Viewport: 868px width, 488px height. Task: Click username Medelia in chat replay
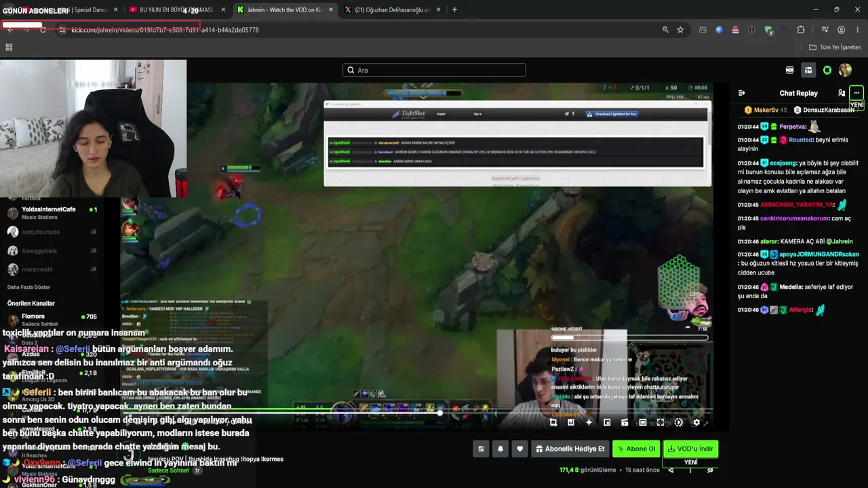pyautogui.click(x=790, y=287)
